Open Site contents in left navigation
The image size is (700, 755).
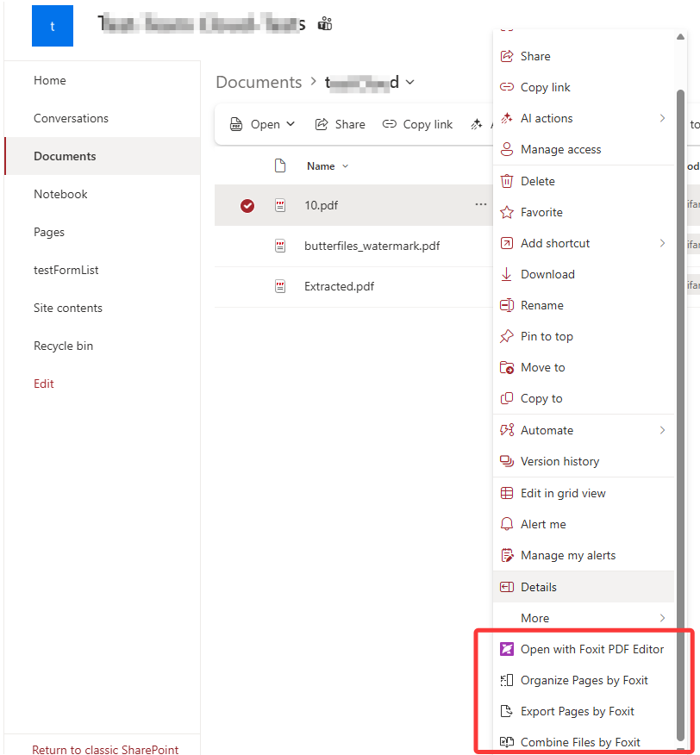[68, 309]
